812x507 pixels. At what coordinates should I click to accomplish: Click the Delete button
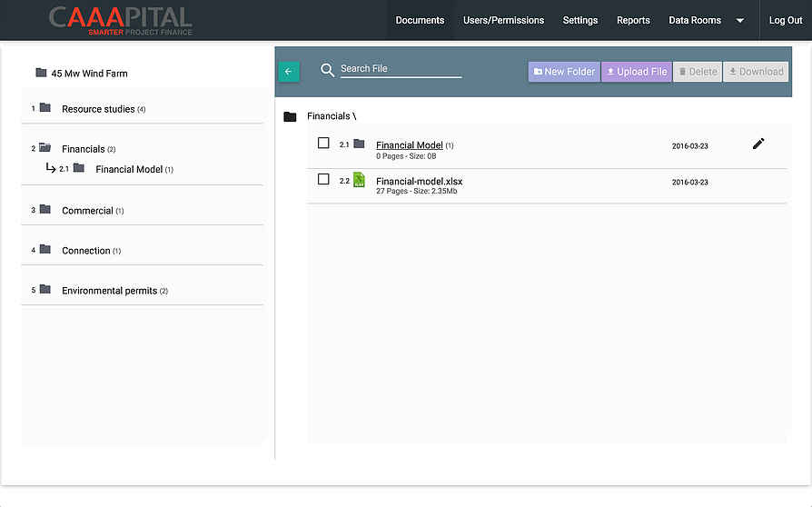(x=698, y=72)
